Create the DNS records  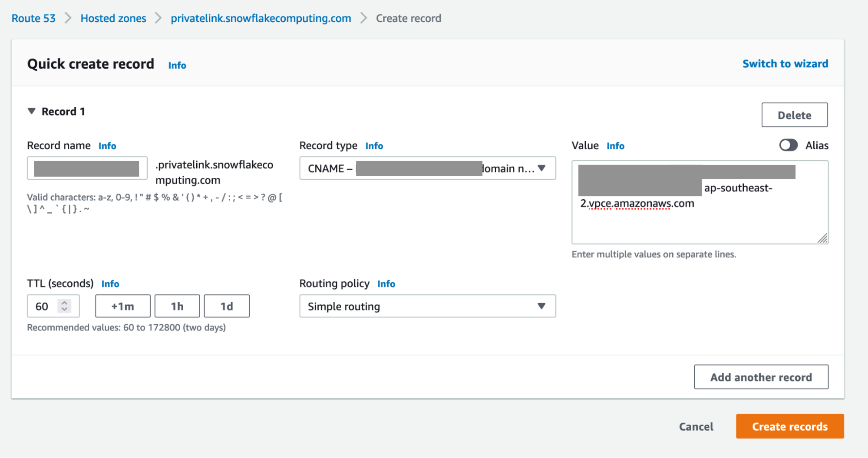[789, 426]
